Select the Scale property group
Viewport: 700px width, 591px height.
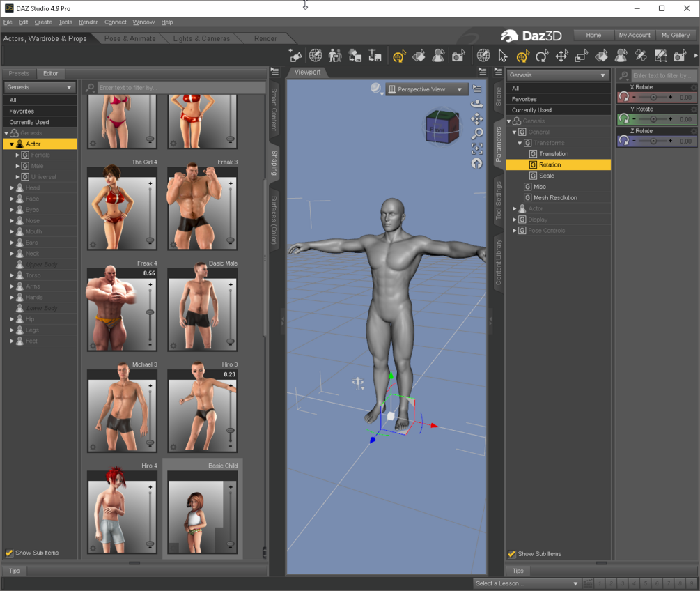coord(547,176)
